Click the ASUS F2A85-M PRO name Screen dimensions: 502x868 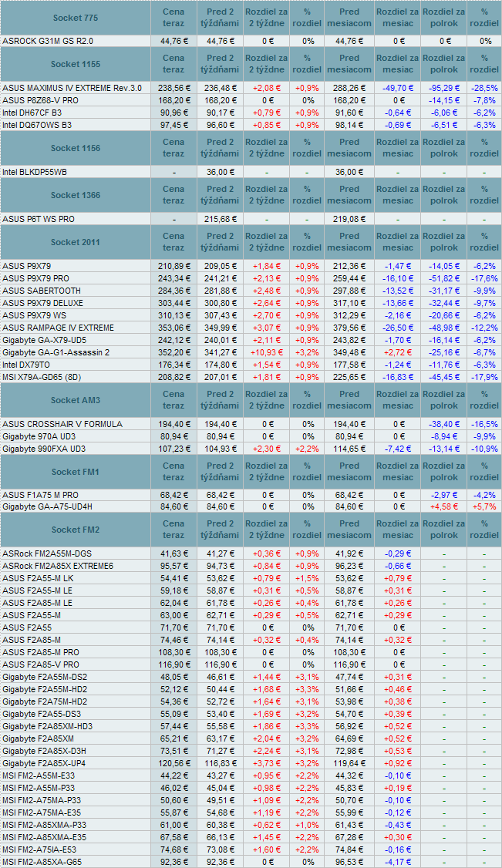[41, 653]
